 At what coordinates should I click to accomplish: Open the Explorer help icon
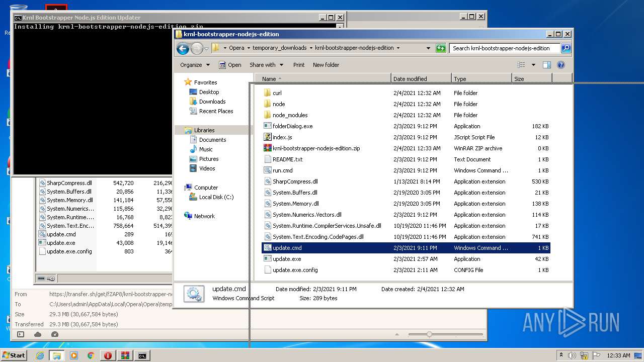(561, 65)
